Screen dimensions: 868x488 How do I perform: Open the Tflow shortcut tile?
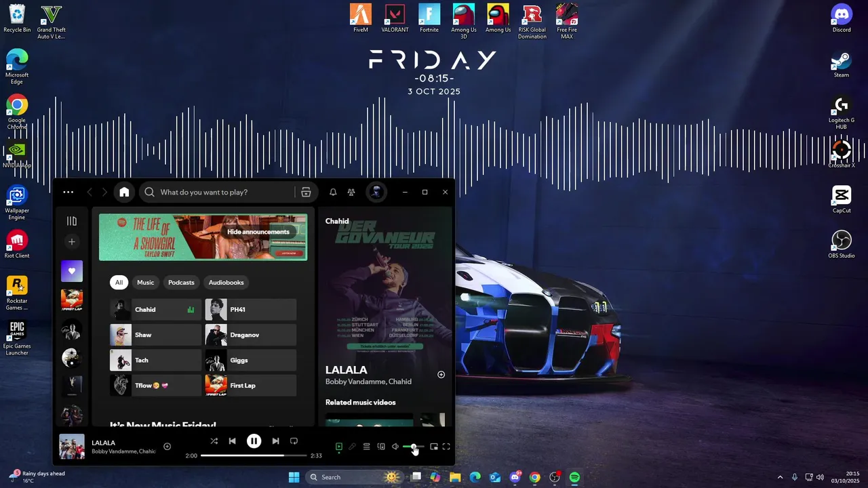[x=155, y=386]
